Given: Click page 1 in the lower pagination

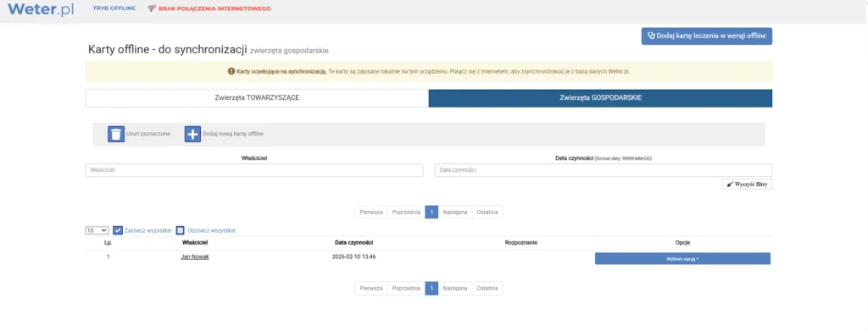Looking at the screenshot, I should click(431, 289).
